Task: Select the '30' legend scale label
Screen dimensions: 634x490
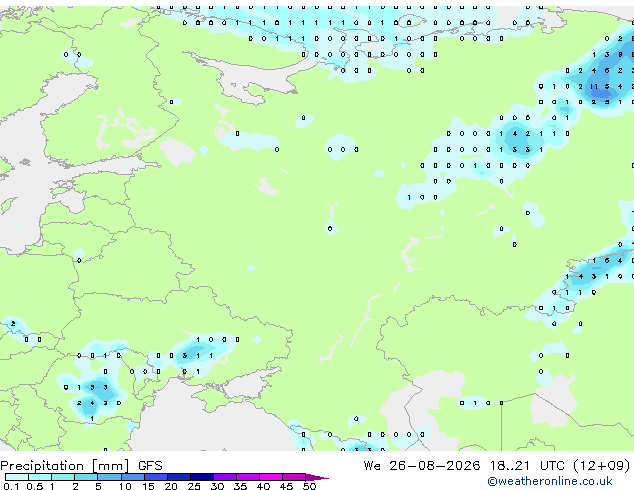Action: (217, 486)
